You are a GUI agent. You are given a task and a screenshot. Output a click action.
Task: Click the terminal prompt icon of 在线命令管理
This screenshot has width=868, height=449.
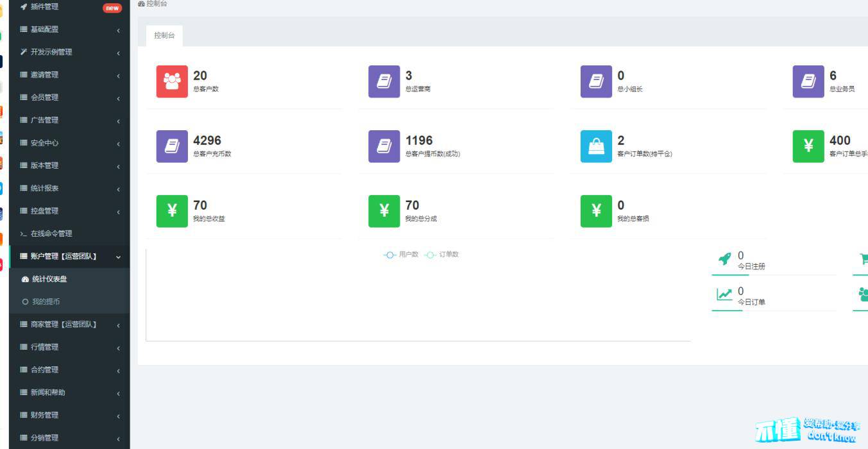tap(24, 233)
